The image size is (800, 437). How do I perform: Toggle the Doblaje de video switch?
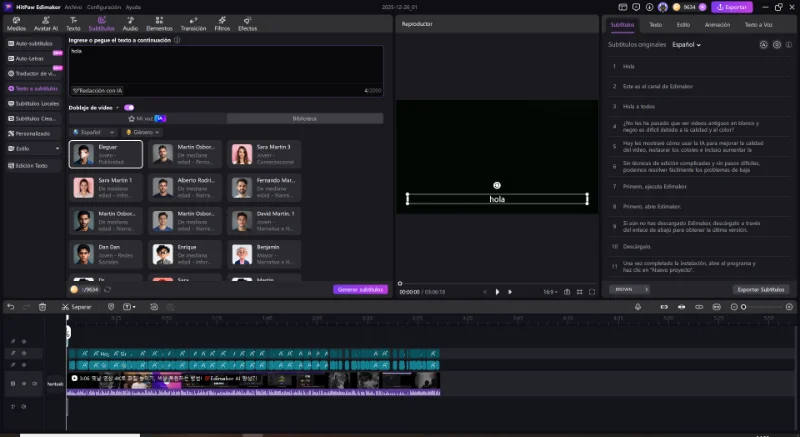click(x=128, y=107)
